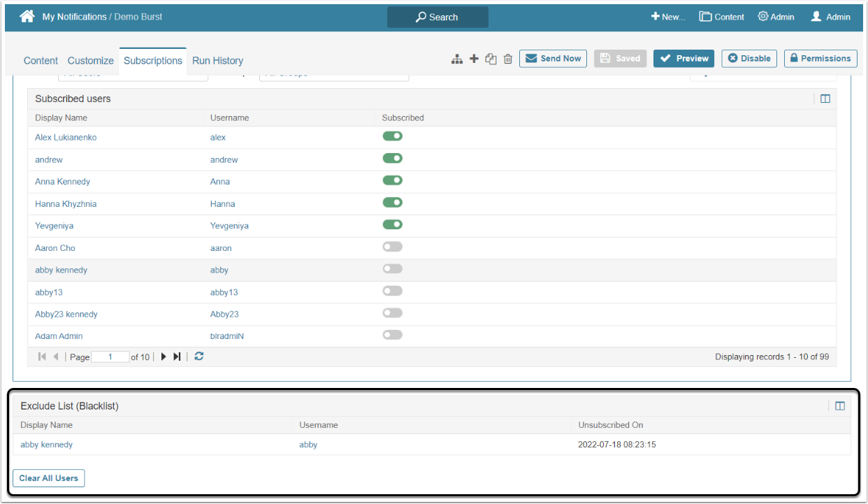Image resolution: width=868 pixels, height=504 pixels.
Task: Click the Send Now button
Action: [x=553, y=59]
